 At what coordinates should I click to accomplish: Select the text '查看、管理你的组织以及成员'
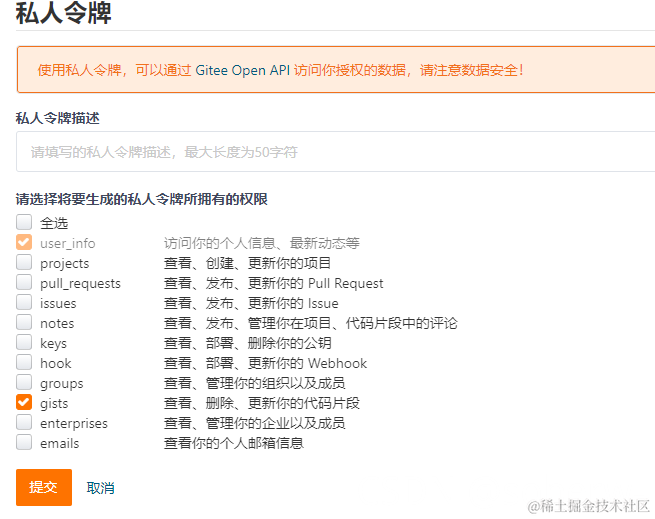254,383
